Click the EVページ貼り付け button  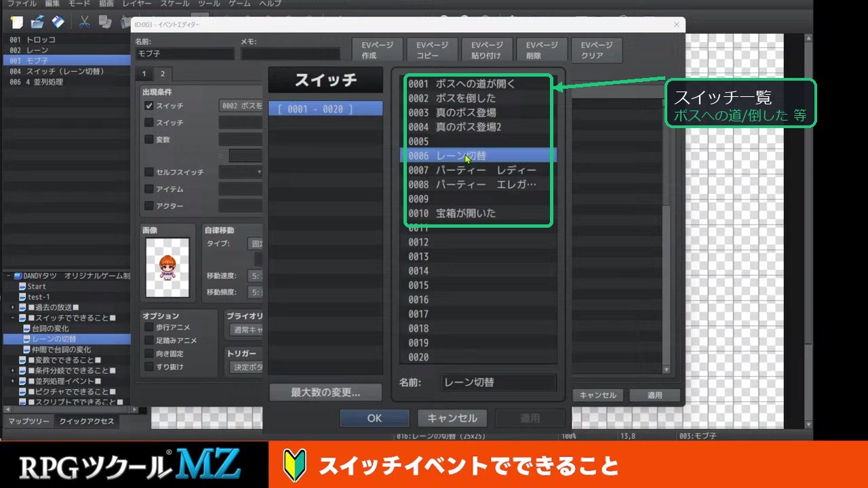(486, 50)
